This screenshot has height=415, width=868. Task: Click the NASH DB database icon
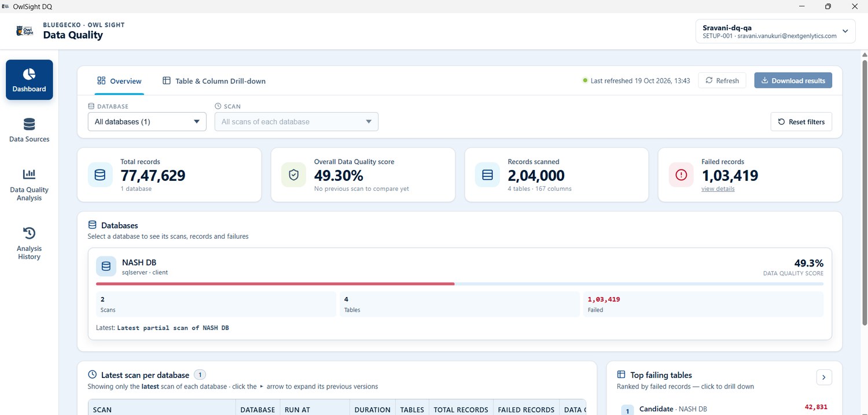coord(106,266)
